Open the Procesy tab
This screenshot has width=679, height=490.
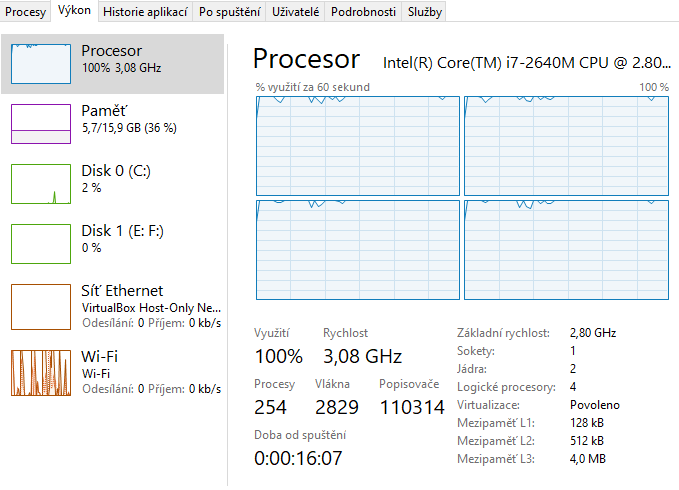tap(26, 12)
